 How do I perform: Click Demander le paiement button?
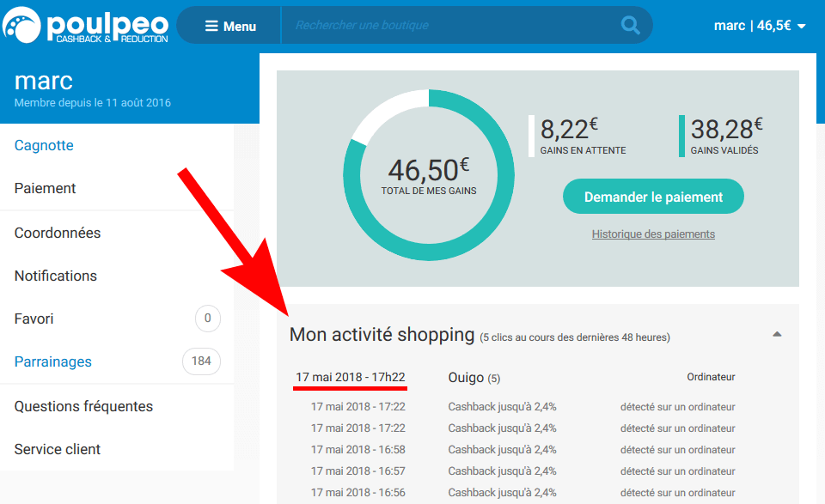coord(653,197)
